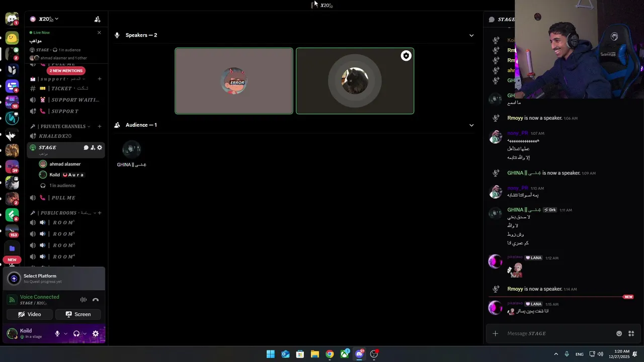644x362 pixels.
Task: Open server with 153 notification badge
Action: pos(12,231)
